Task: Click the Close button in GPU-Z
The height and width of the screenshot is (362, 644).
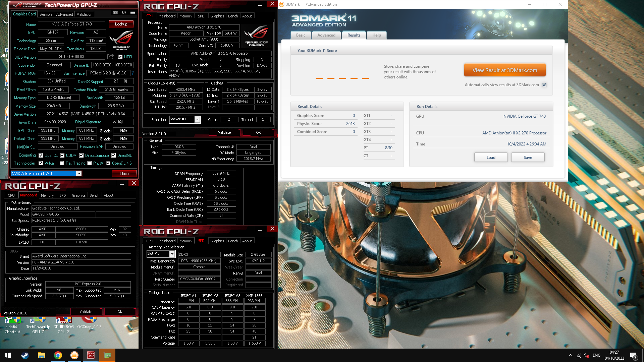Action: click(124, 174)
